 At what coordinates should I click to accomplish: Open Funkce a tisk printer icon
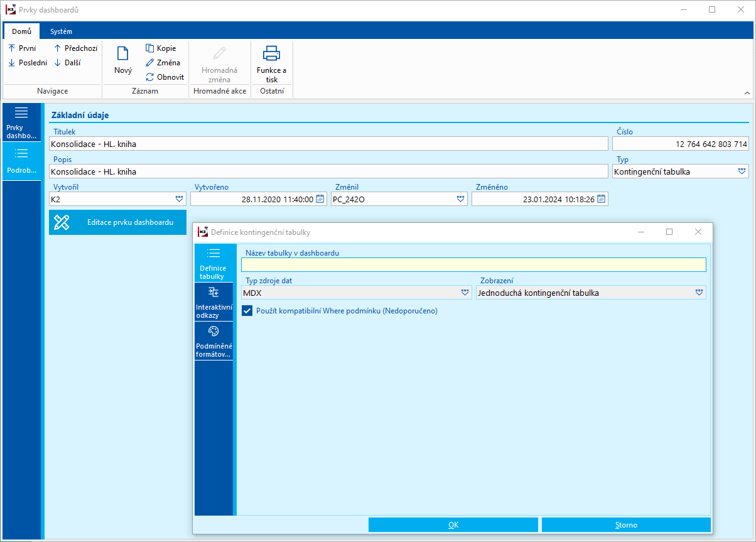click(x=271, y=54)
